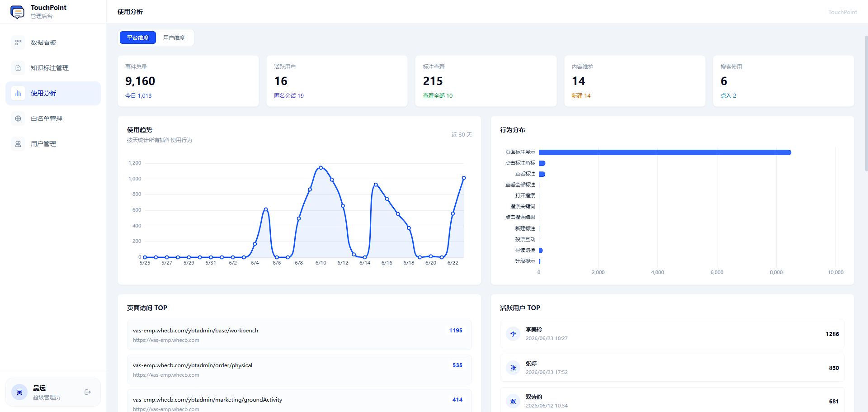Click 匿名会话 19 under 活跃用户
This screenshot has width=868, height=412.
[289, 96]
